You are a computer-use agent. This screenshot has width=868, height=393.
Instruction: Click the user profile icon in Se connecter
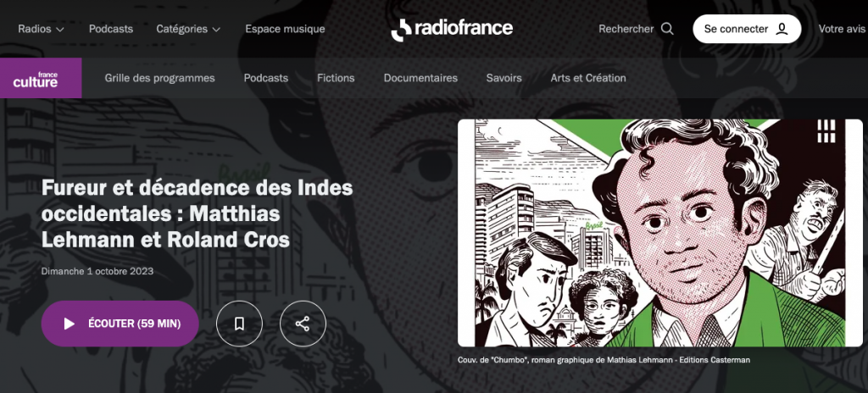pos(782,29)
